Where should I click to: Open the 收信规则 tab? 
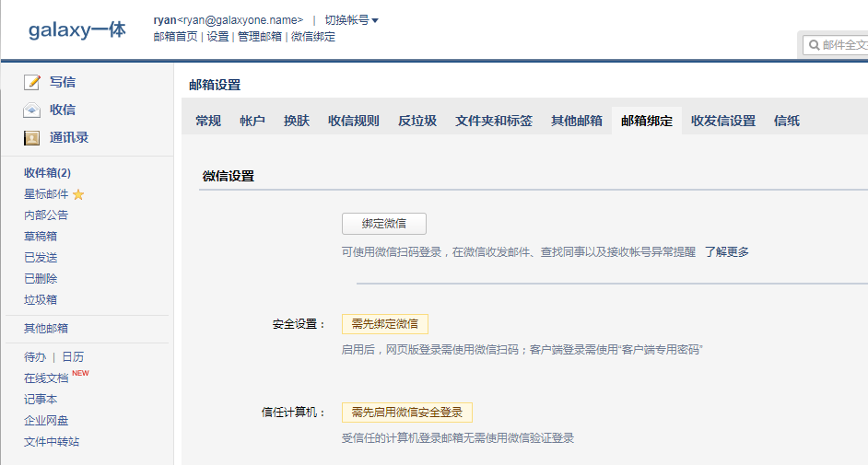tap(353, 121)
